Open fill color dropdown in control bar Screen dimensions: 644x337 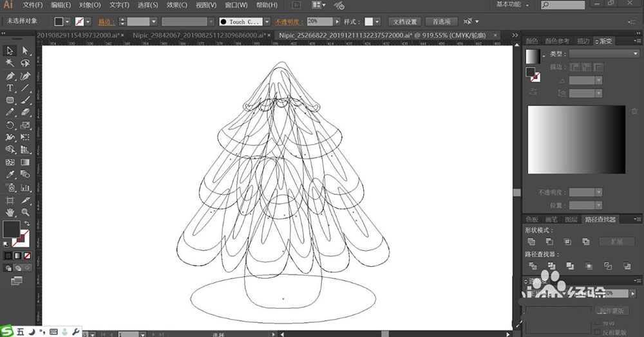[x=68, y=22]
